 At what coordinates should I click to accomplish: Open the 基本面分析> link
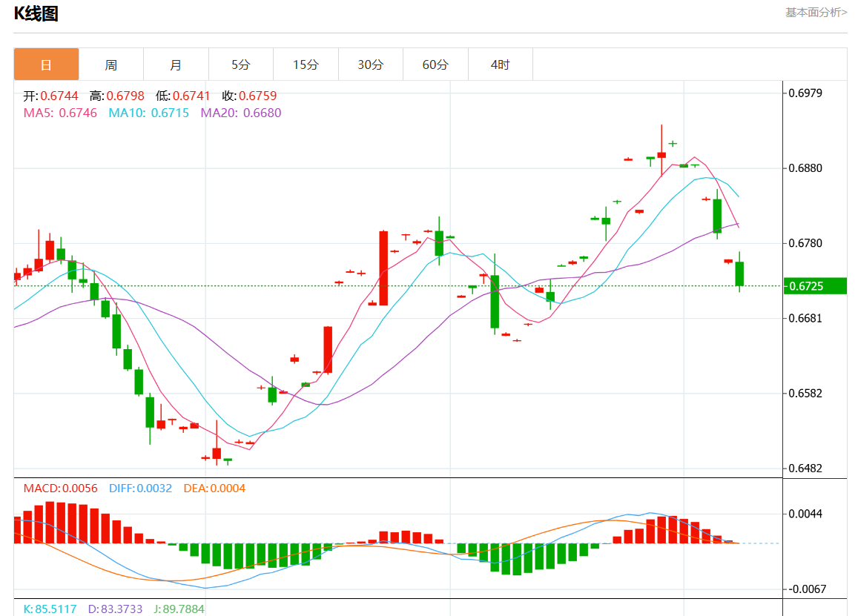(x=816, y=12)
